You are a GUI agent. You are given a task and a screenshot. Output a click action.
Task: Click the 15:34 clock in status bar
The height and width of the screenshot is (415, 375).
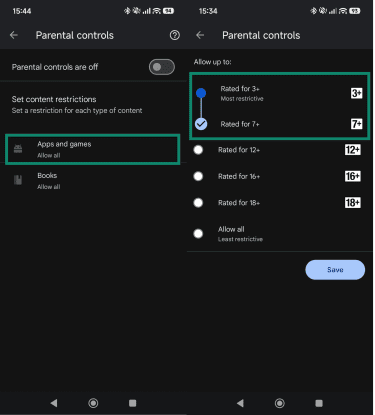[x=208, y=11]
